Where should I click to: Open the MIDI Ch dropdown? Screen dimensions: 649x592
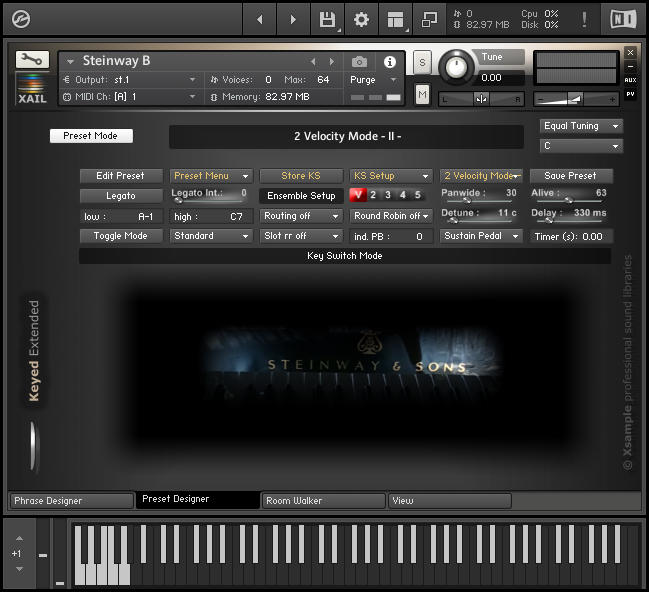(x=130, y=97)
